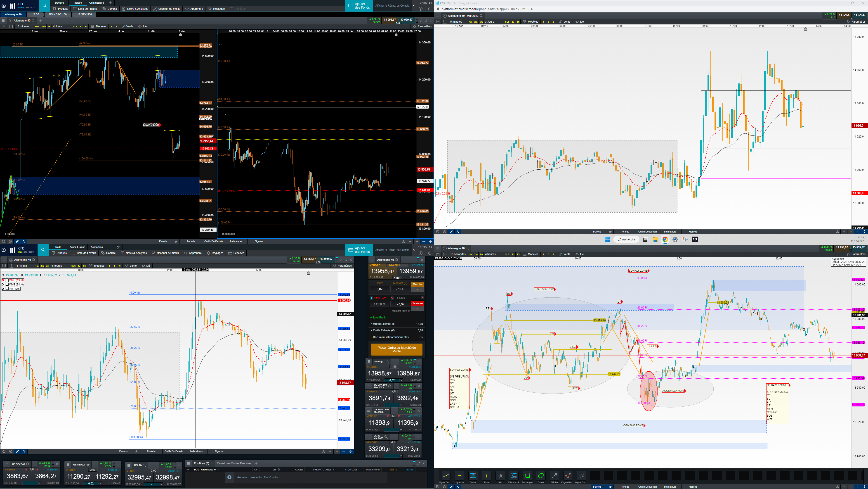Click the Unités quantity input field
The width and height of the screenshot is (868, 489).
380,289
